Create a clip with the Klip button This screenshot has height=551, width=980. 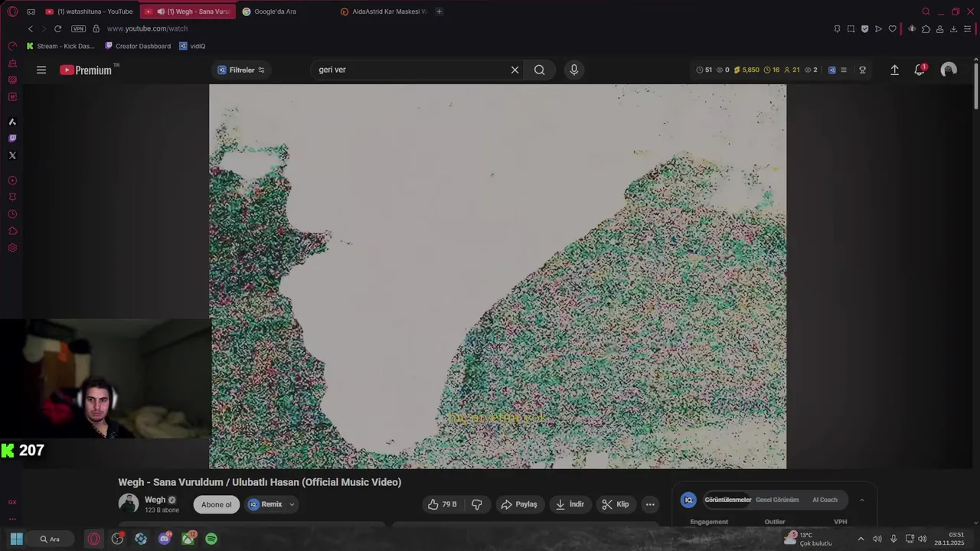coord(616,504)
